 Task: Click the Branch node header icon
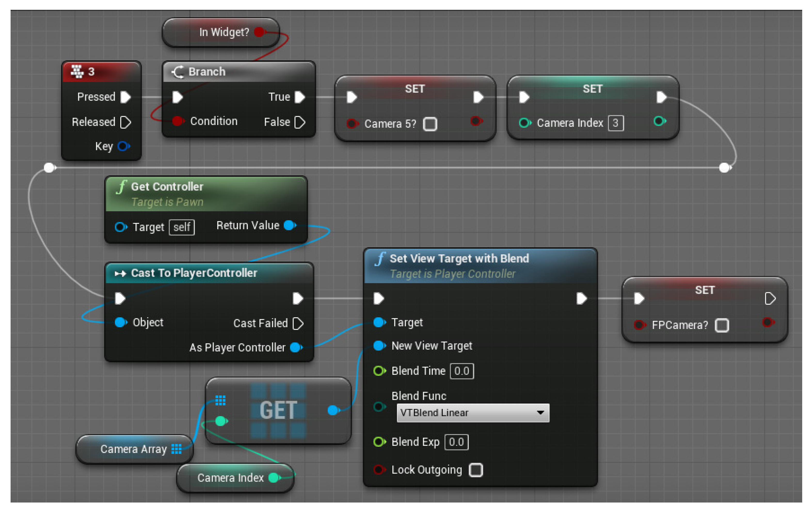pyautogui.click(x=178, y=72)
